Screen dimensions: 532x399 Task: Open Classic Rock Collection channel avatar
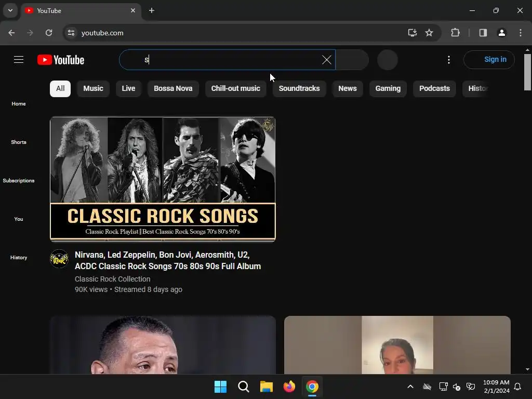59,259
